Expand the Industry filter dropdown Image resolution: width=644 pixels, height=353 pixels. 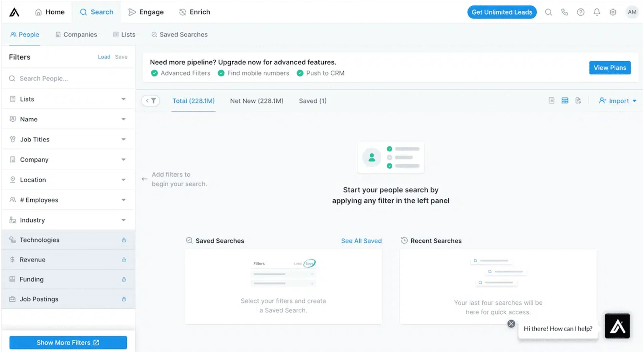point(123,220)
